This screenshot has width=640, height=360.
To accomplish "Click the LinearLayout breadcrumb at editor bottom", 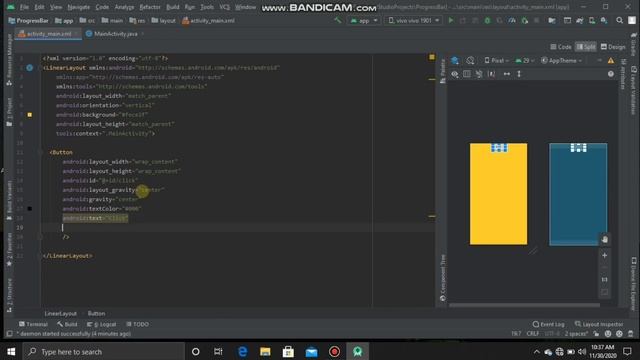I will click(x=60, y=313).
